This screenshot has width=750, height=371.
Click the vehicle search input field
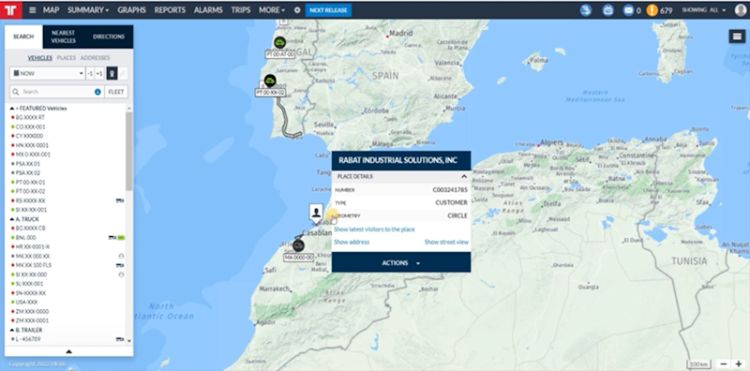(56, 92)
